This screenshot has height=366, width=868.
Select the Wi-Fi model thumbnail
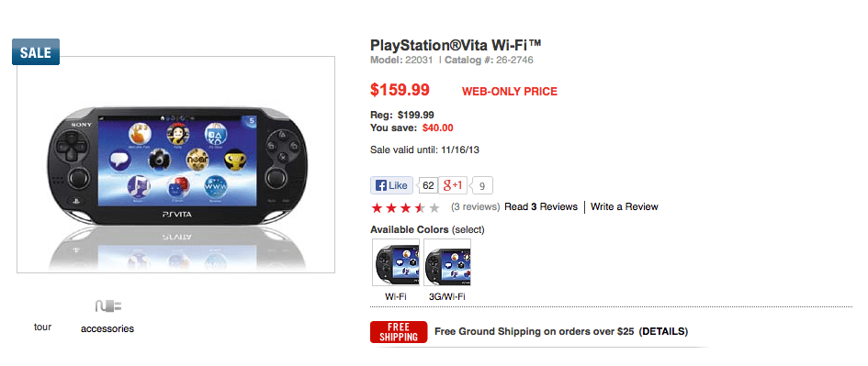[396, 262]
